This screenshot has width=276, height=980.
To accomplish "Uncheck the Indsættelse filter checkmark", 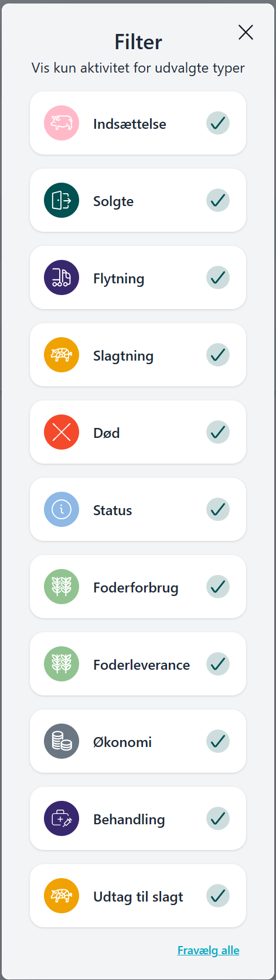I will pos(218,123).
